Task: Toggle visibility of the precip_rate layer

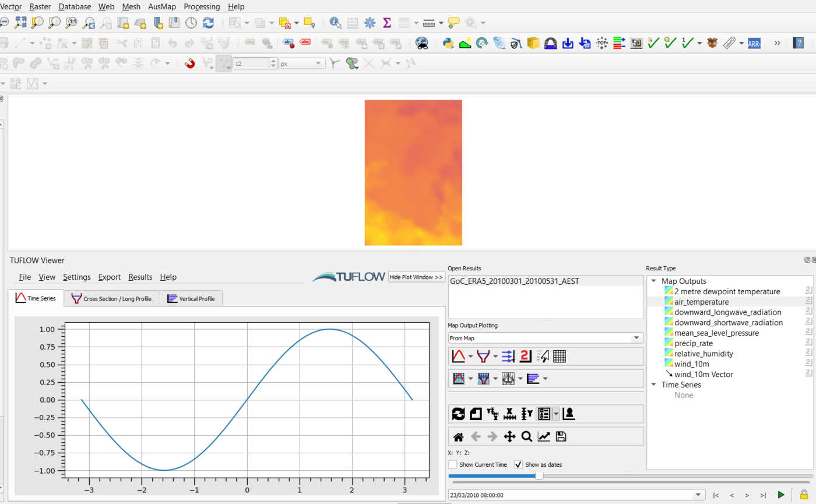Action: click(x=669, y=343)
